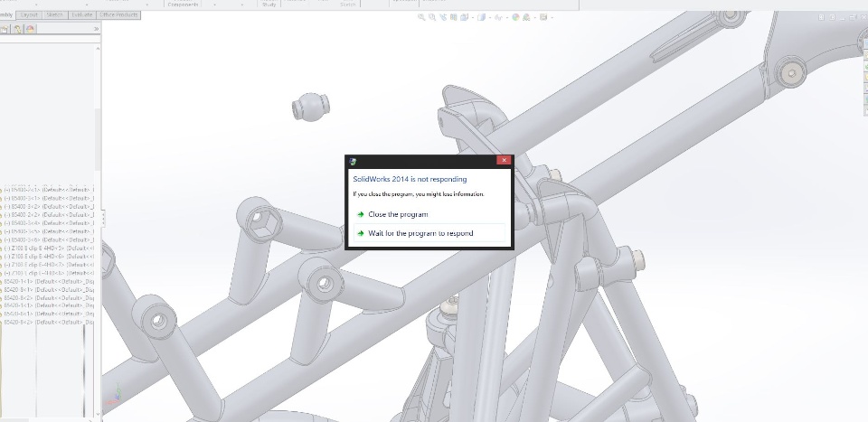The width and height of the screenshot is (868, 422).
Task: Click the XYZ reference triad in the viewport
Action: click(117, 394)
